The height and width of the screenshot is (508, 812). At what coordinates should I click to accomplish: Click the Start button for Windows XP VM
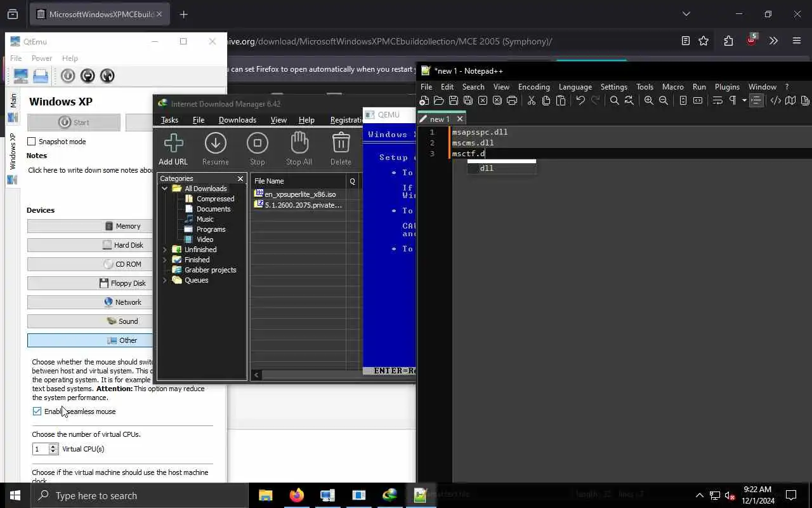pyautogui.click(x=74, y=123)
